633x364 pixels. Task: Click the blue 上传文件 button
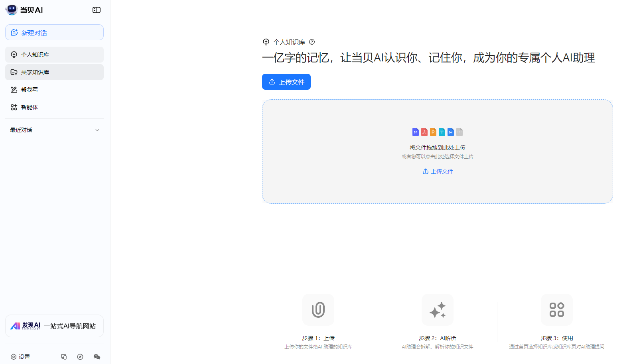(286, 82)
